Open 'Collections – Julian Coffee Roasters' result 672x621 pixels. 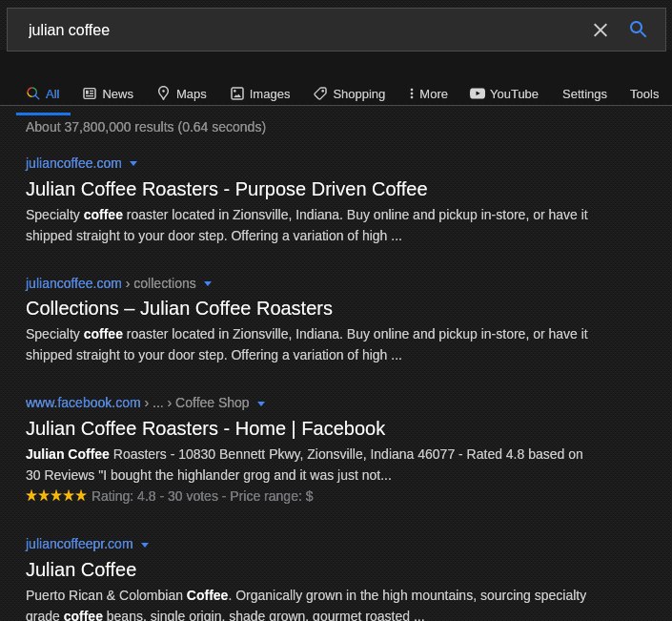178,308
